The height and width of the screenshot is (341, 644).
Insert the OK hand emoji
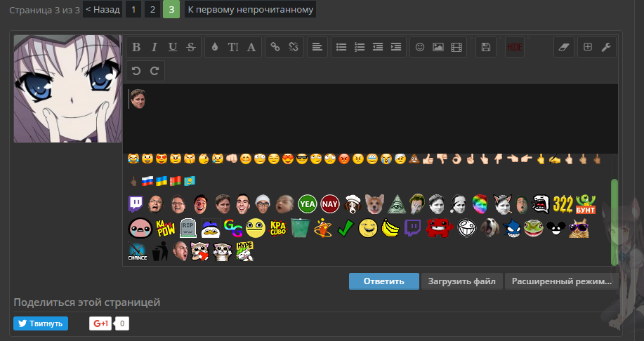point(456,159)
